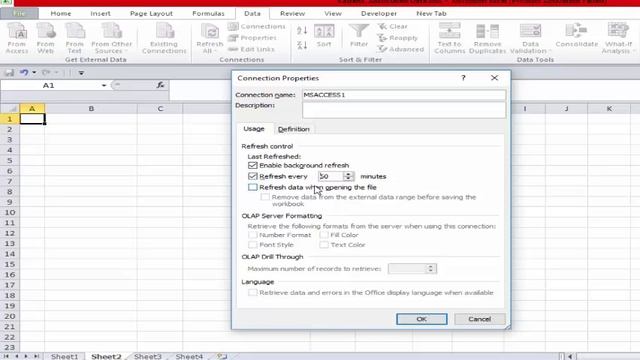Screen dimensions: 640x360
Task: Click the From Access icon
Action: coord(17,38)
